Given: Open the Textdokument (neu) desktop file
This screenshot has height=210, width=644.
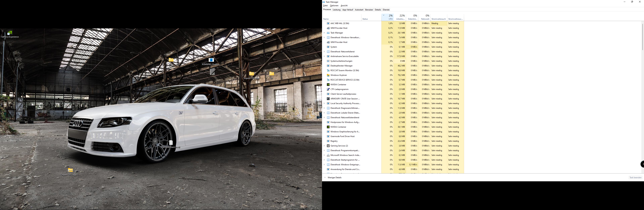Looking at the screenshot, I should 171,143.
